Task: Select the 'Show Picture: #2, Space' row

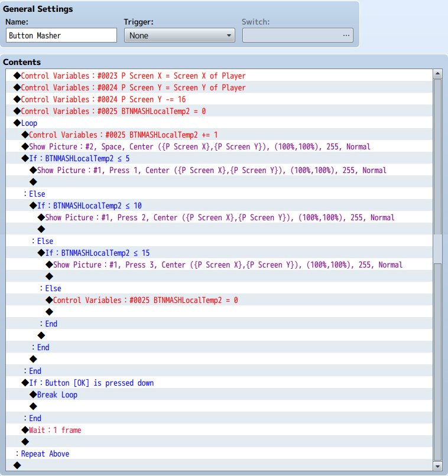Action: (x=219, y=146)
